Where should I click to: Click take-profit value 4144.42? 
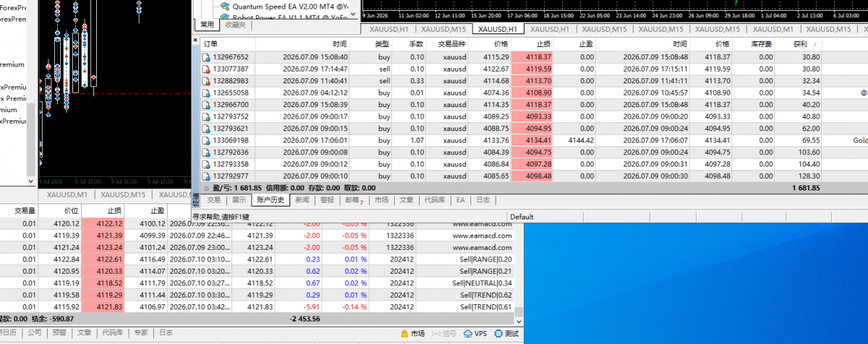tap(582, 140)
